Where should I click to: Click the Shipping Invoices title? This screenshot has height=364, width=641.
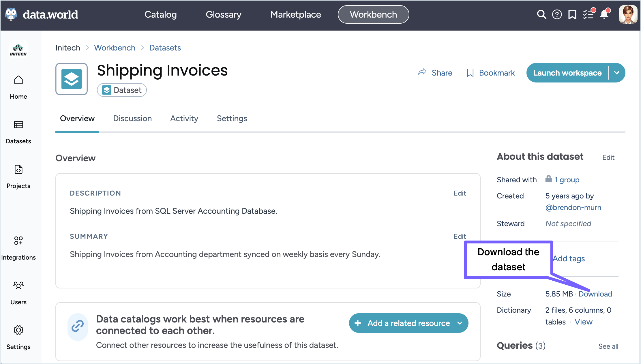click(162, 70)
